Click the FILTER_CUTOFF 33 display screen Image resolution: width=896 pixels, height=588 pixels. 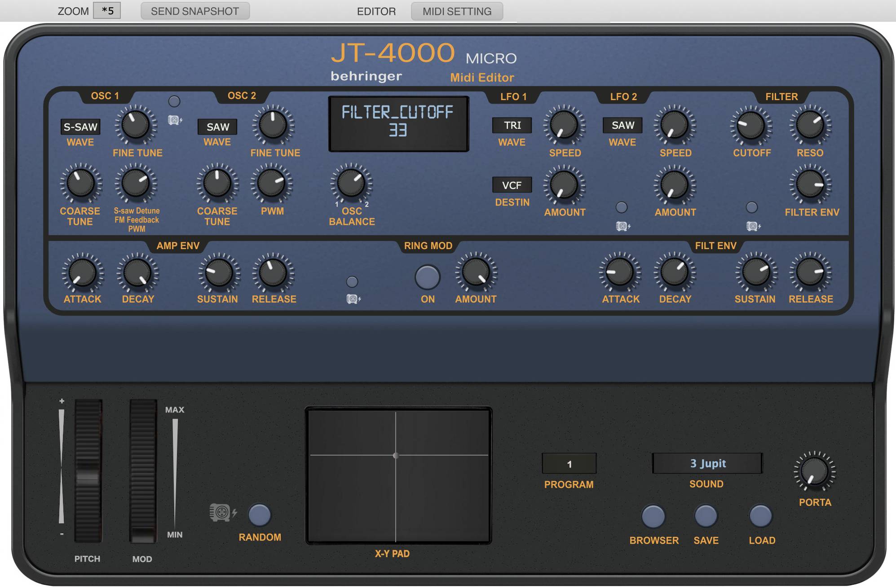tap(398, 123)
